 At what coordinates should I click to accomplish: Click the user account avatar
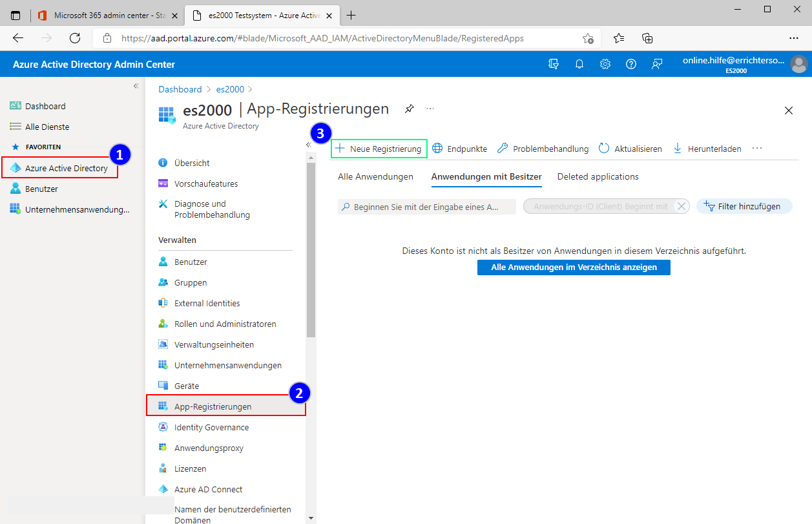(799, 64)
